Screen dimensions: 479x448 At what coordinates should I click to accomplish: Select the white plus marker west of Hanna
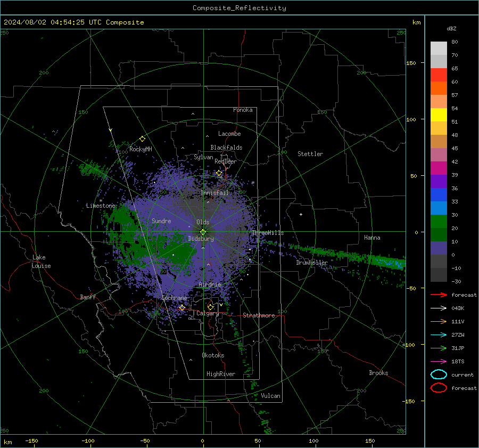point(301,214)
